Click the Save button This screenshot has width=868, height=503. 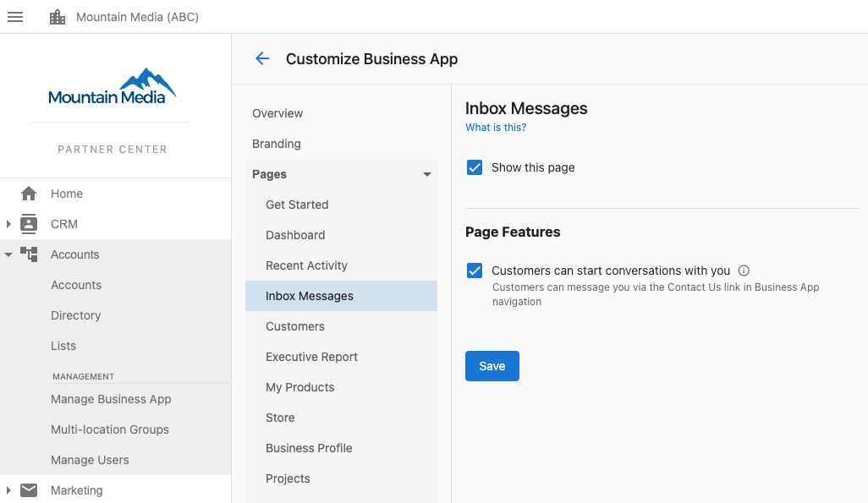click(x=492, y=366)
